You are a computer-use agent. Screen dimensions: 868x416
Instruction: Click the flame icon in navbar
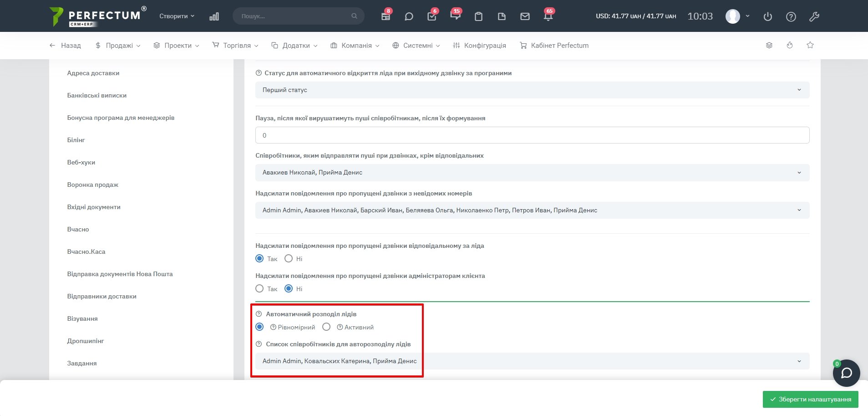point(790,45)
